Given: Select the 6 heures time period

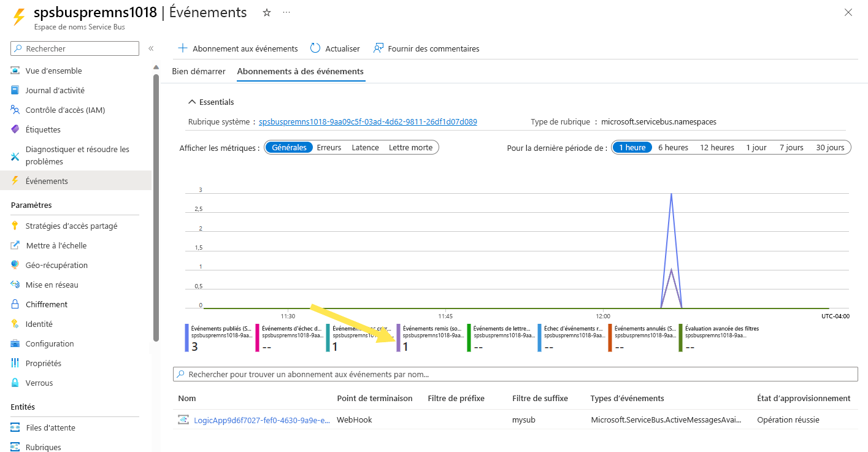Looking at the screenshot, I should pyautogui.click(x=674, y=147).
